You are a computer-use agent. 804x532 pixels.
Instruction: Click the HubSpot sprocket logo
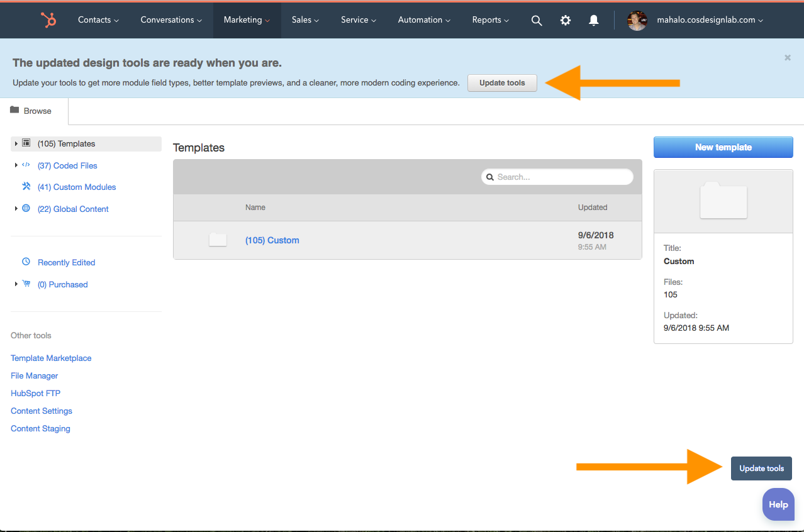coord(48,20)
